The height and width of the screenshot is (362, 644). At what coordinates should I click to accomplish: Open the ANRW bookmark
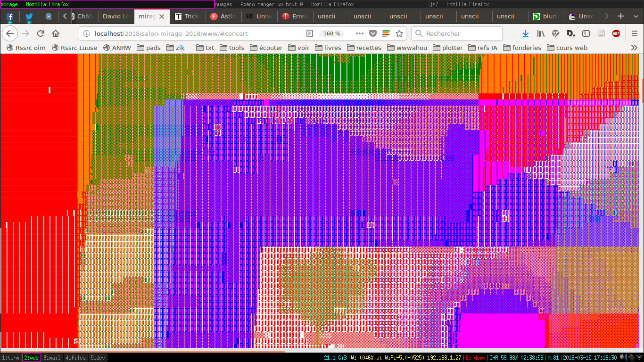pyautogui.click(x=119, y=48)
